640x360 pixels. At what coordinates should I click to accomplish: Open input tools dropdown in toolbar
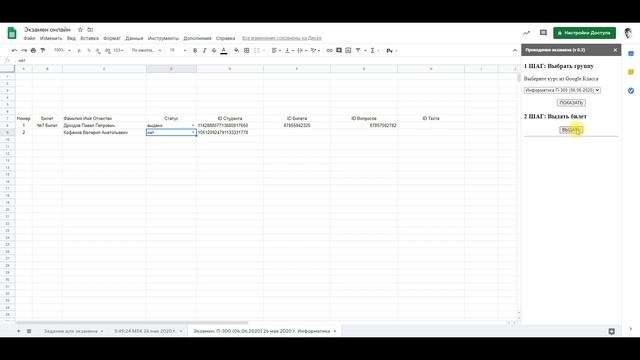tap(391, 50)
